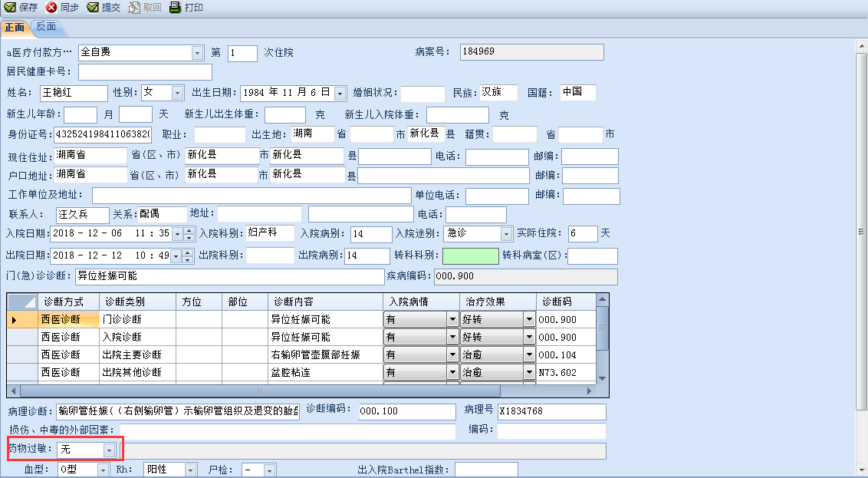Click the 保存 (Save) toolbar icon

11,7
